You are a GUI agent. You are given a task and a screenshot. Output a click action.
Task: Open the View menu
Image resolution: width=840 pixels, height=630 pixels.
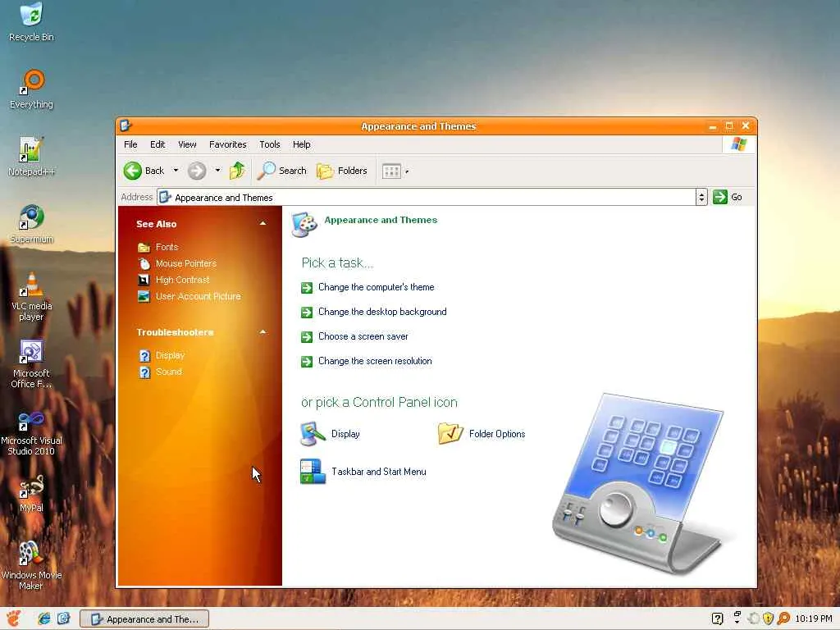click(187, 144)
